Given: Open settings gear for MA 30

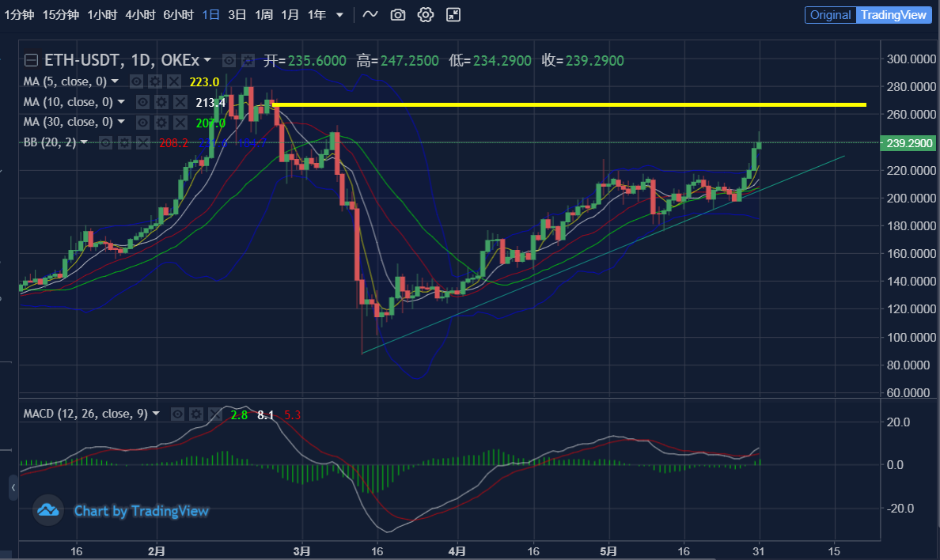Looking at the screenshot, I should [161, 123].
